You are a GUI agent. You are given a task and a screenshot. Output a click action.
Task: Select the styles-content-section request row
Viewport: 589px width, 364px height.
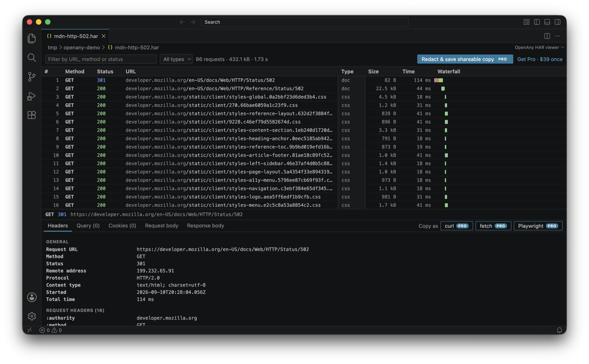click(304, 130)
